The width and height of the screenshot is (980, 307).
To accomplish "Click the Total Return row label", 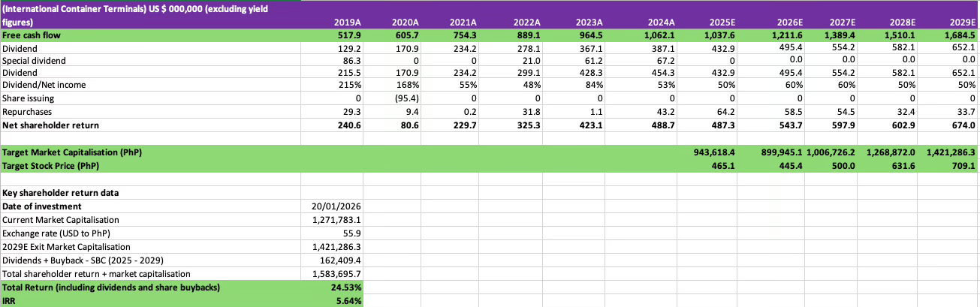I will 112,287.
